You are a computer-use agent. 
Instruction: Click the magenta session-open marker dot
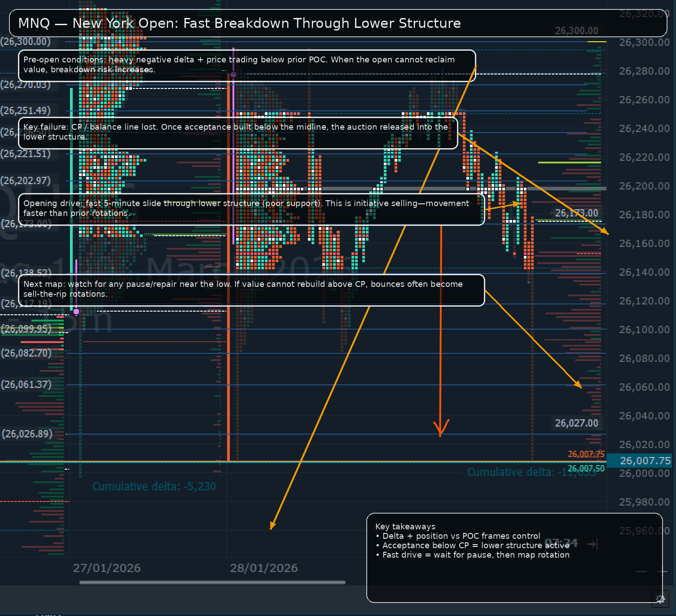pyautogui.click(x=76, y=312)
